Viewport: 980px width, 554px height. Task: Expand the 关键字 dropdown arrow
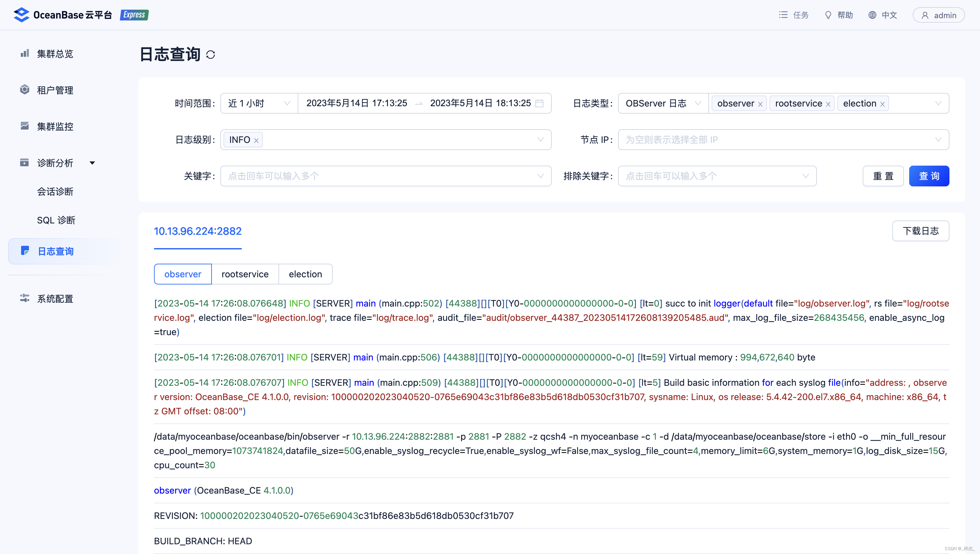540,176
